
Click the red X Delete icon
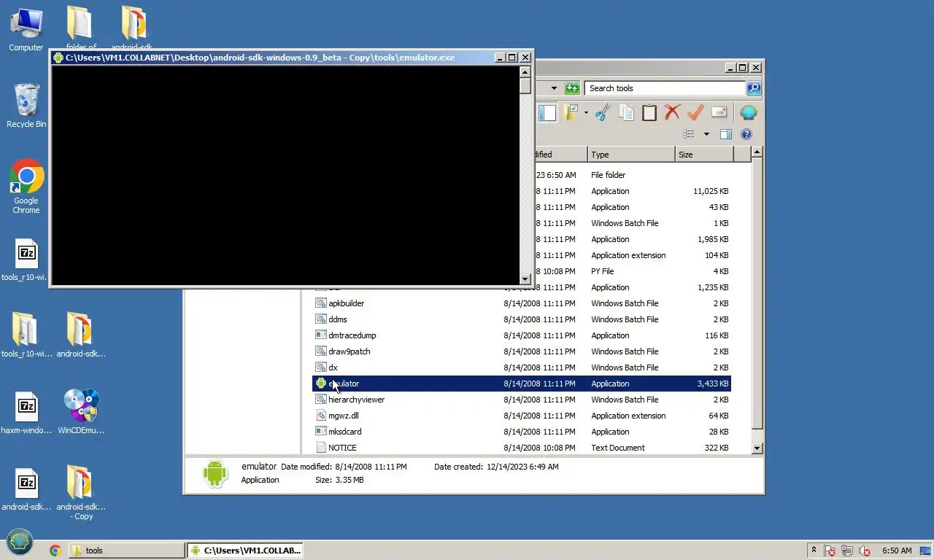(x=672, y=112)
